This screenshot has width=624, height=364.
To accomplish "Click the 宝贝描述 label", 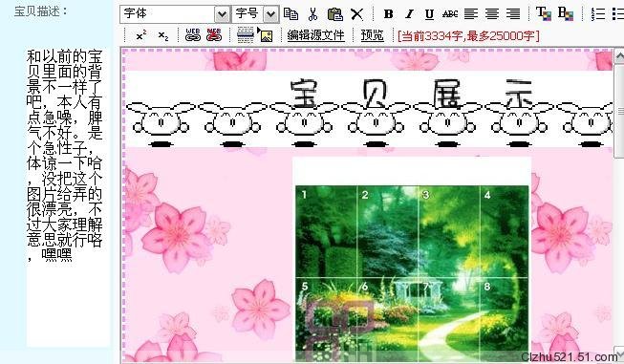I will pyautogui.click(x=41, y=11).
